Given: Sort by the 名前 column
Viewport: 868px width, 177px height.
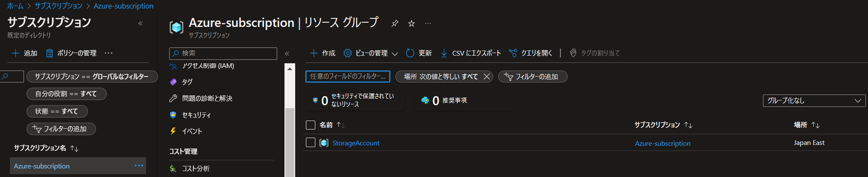Looking at the screenshot, I should (332, 125).
